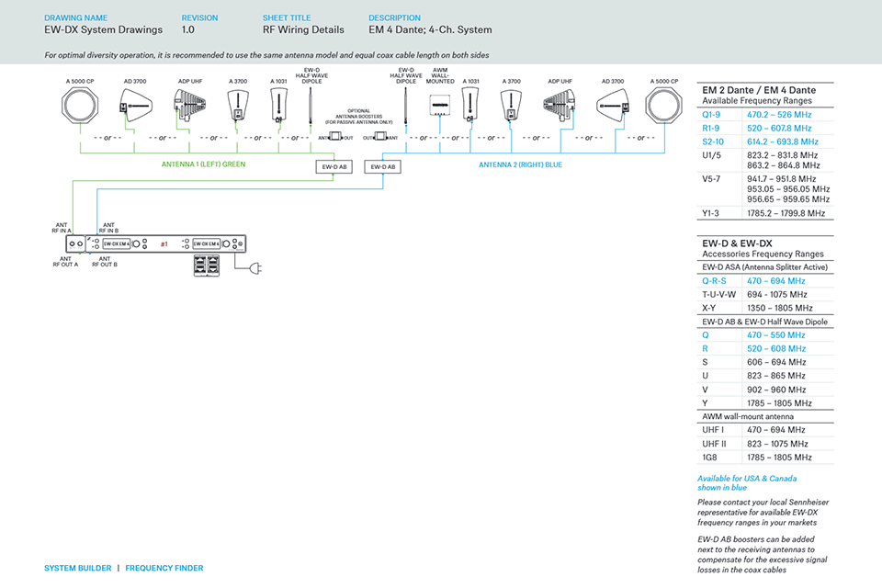Open the FREQUENCY FINDER link
The width and height of the screenshot is (882, 588).
point(164,569)
